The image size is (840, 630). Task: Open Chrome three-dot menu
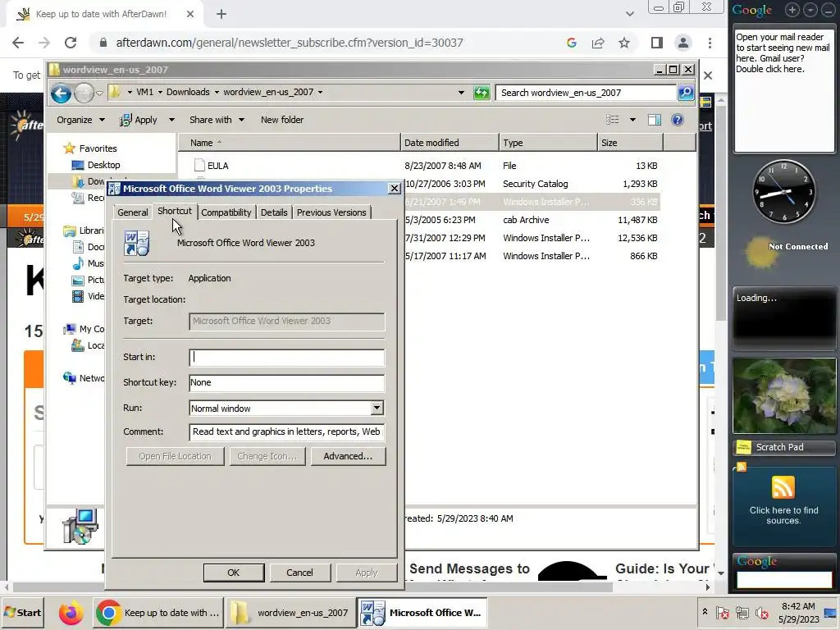click(710, 43)
